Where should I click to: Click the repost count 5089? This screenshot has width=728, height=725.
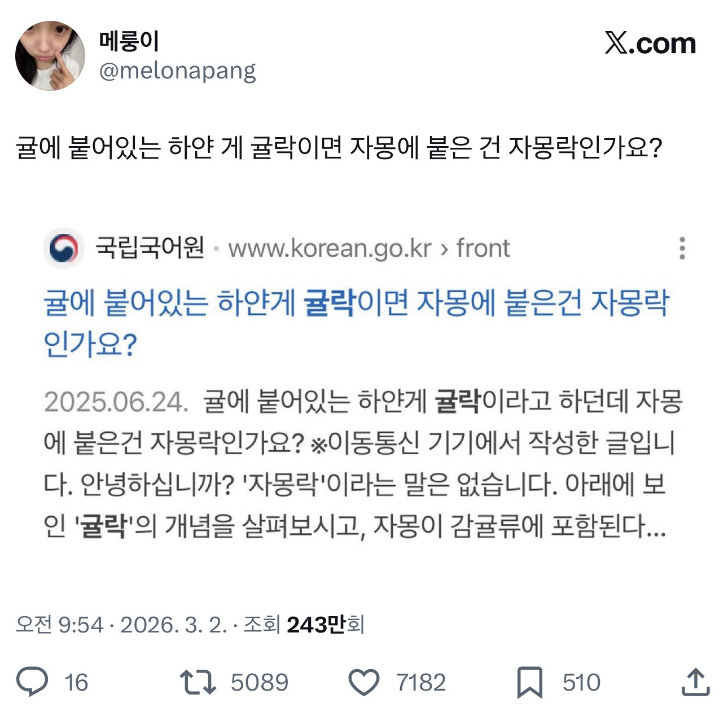tap(259, 683)
